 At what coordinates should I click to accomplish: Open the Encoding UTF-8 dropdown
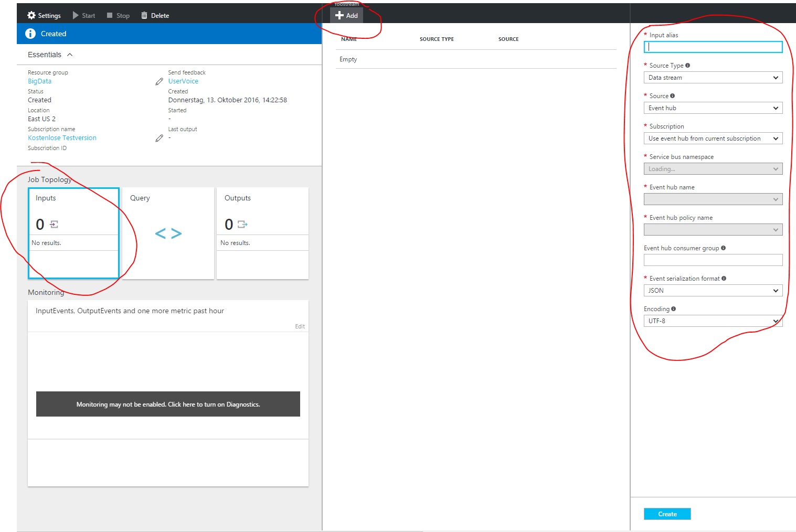713,321
